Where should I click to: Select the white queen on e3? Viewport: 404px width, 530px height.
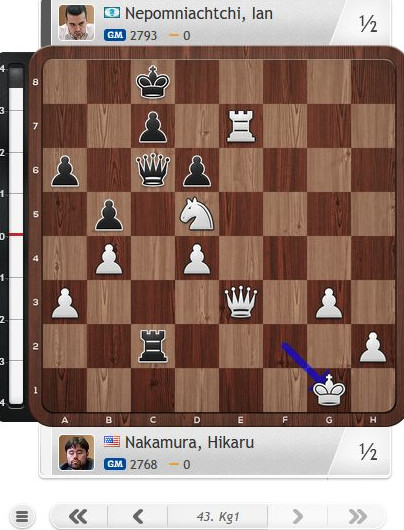coord(241,302)
